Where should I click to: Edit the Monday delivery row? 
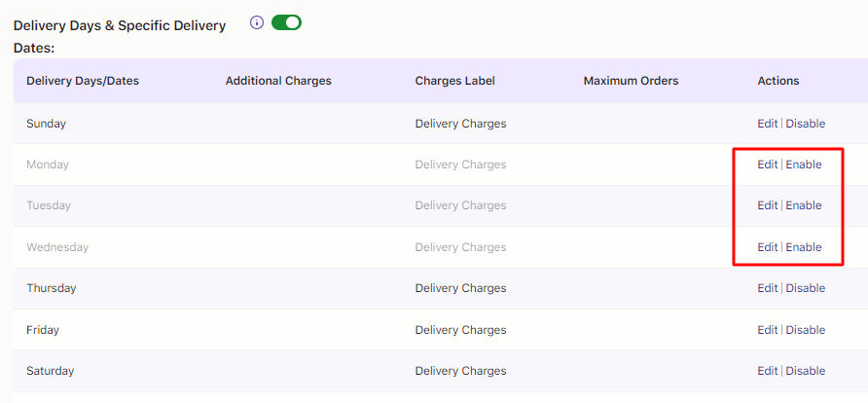coord(768,165)
